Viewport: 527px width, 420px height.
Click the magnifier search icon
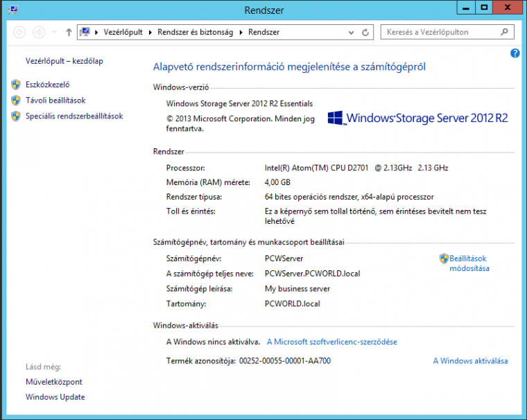pyautogui.click(x=504, y=32)
